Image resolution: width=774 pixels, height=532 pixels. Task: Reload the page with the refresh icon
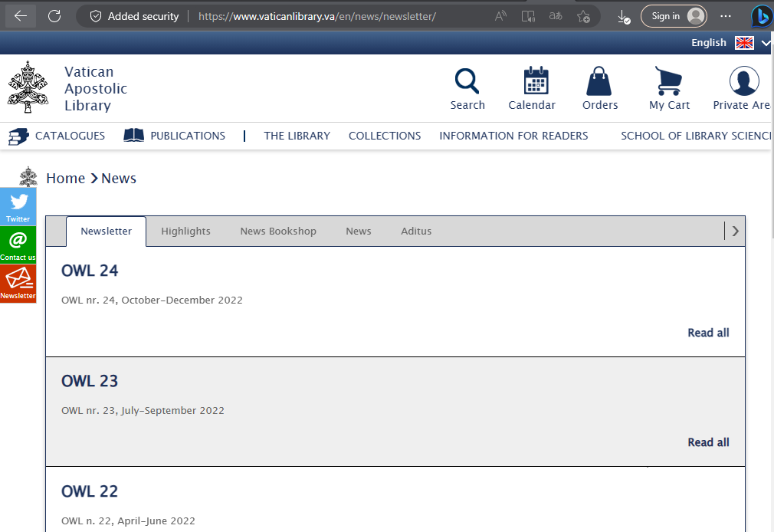54,16
